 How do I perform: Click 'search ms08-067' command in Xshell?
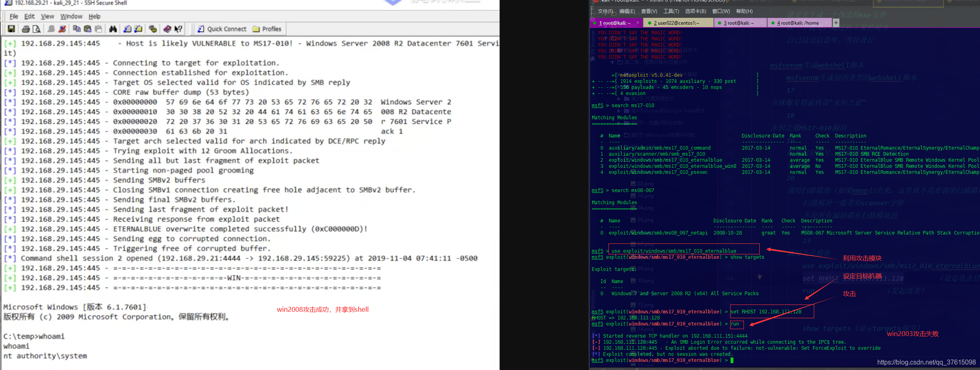point(633,190)
